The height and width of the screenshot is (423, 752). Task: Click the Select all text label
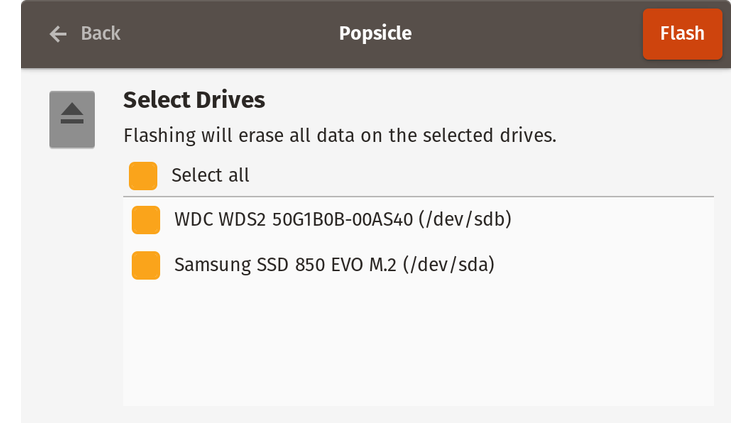pos(211,176)
